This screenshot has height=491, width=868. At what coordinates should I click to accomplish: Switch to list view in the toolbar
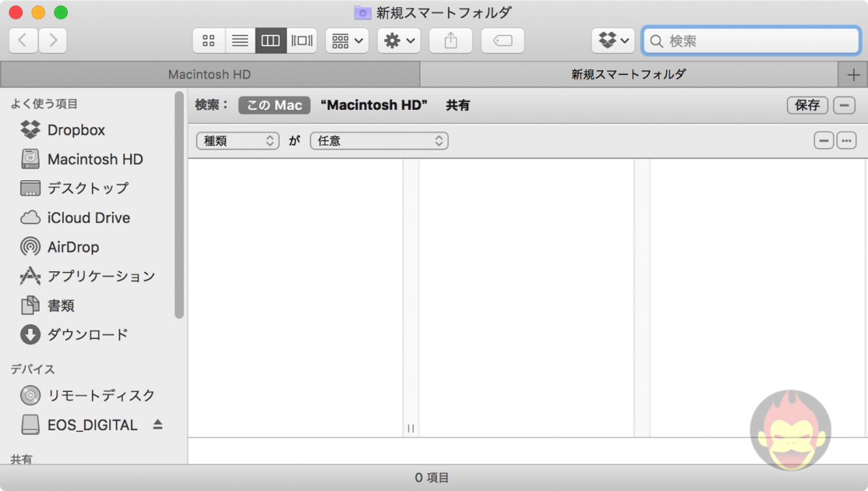pyautogui.click(x=239, y=40)
